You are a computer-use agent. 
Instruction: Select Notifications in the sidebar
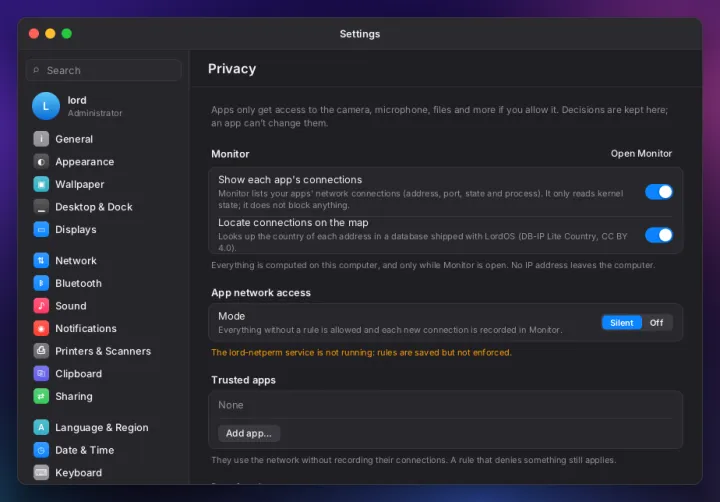[x=86, y=328]
